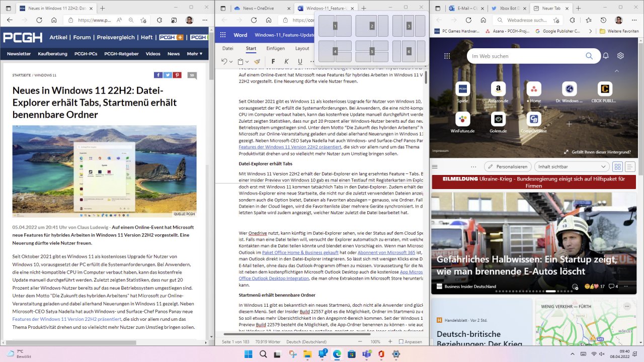Open browser history icon in right window
644x362 pixels.
(603, 20)
